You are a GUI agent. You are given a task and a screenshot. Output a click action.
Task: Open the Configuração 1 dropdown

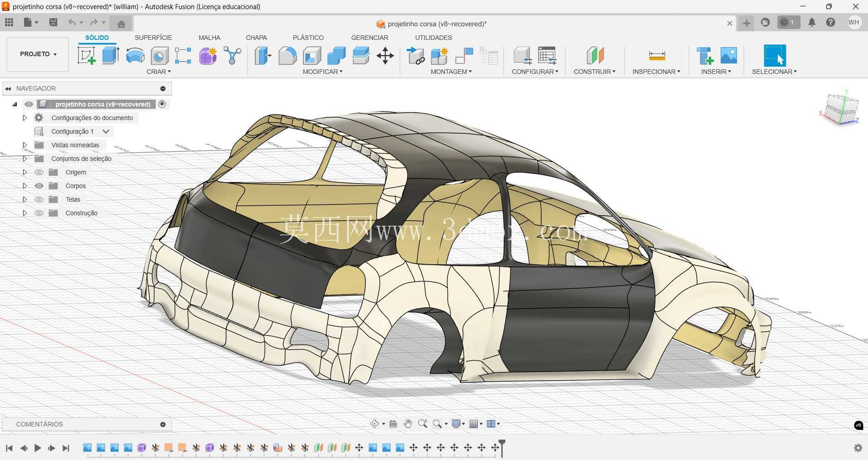click(x=106, y=131)
